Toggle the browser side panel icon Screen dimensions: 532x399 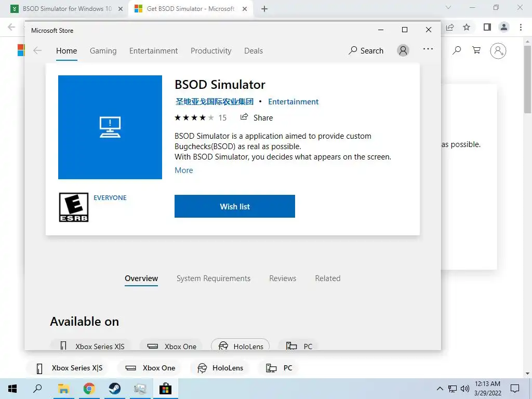(x=487, y=27)
